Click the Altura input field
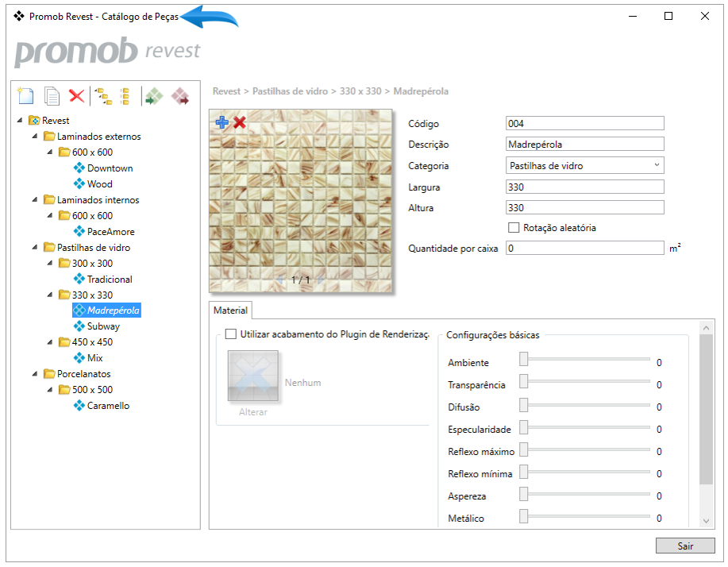 coord(584,207)
